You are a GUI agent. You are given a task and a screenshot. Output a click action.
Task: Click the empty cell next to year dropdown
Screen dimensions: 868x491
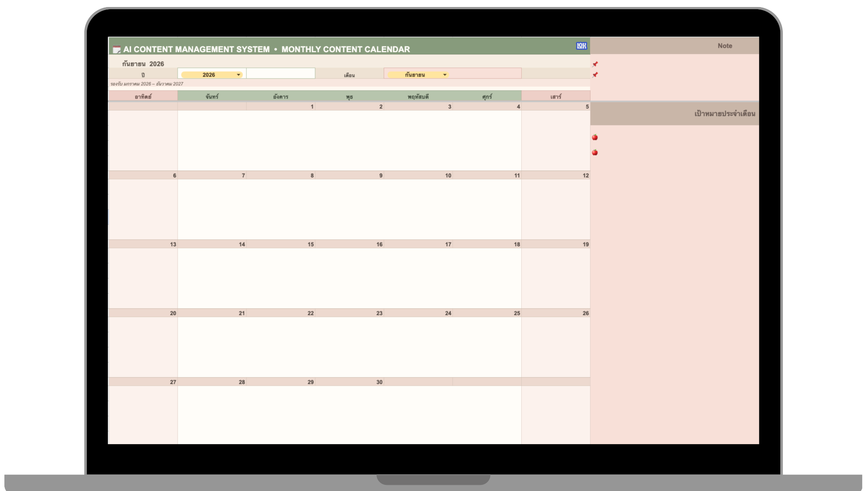click(x=281, y=73)
